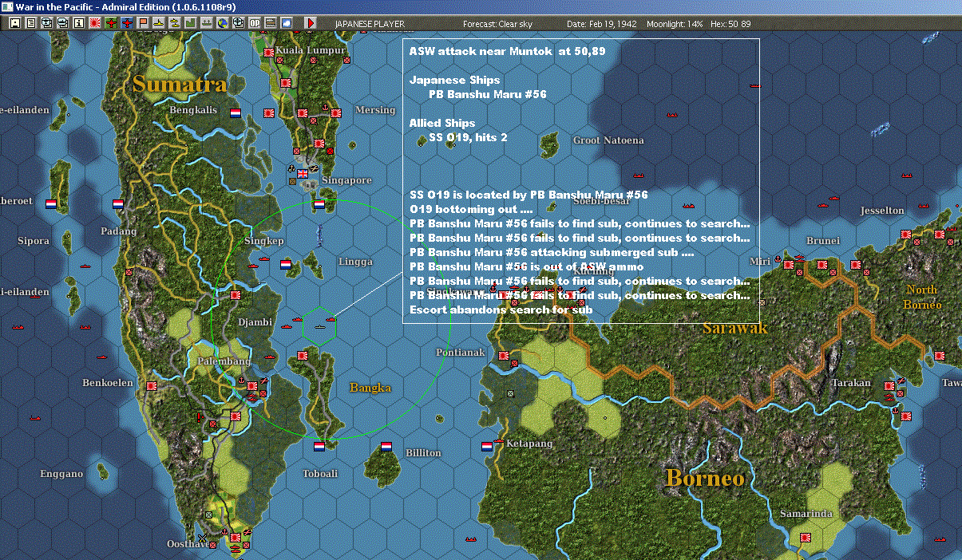Click the Groot Natoena island label

[608, 140]
